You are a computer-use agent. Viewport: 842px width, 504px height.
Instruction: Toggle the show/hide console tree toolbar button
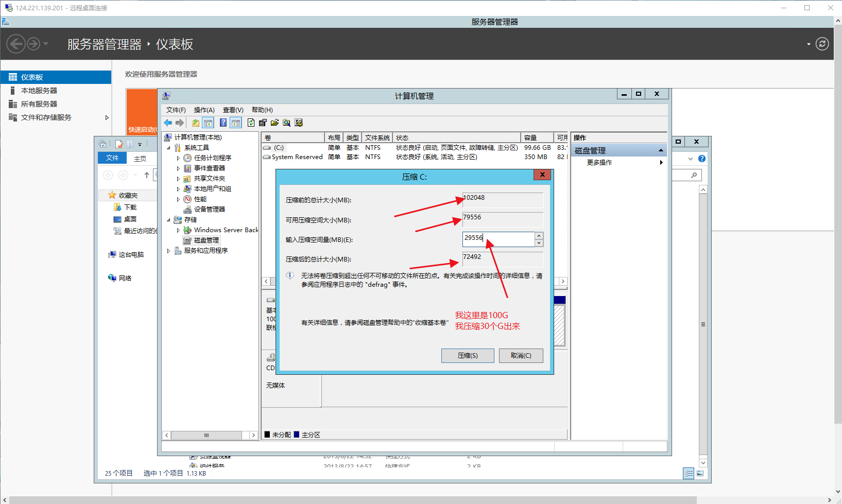(208, 123)
